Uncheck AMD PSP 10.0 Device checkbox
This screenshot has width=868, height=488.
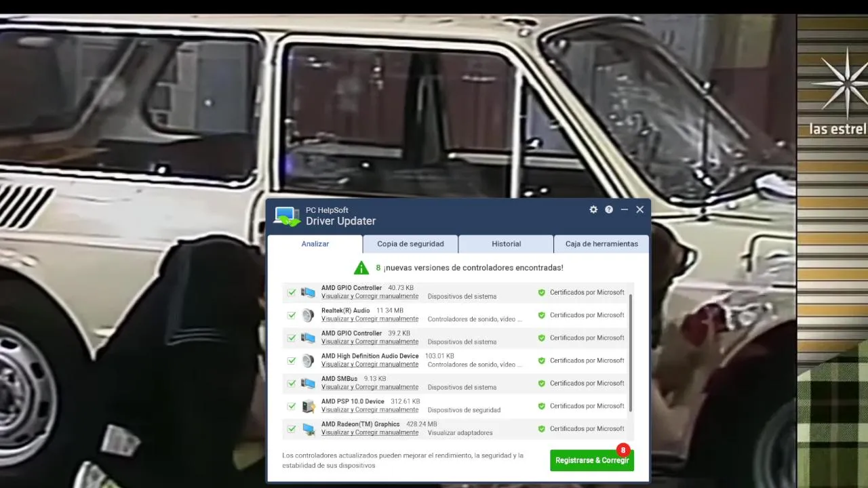coord(292,406)
